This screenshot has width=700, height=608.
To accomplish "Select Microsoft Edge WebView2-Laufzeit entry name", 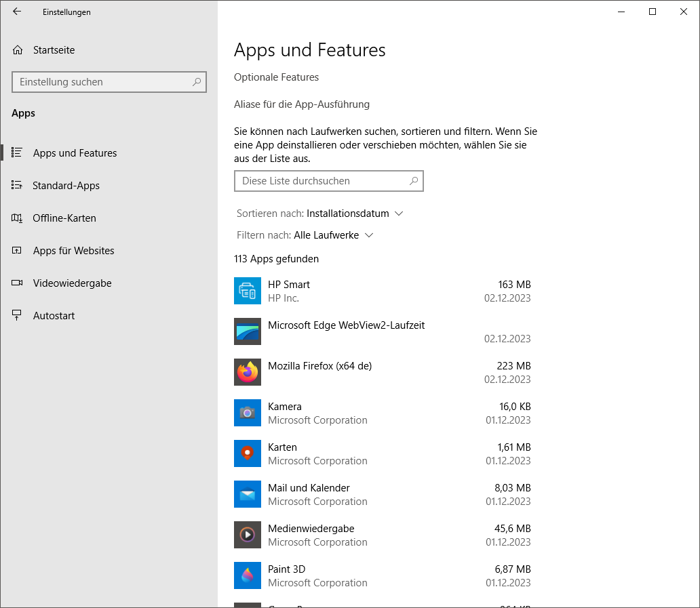I will coord(347,325).
